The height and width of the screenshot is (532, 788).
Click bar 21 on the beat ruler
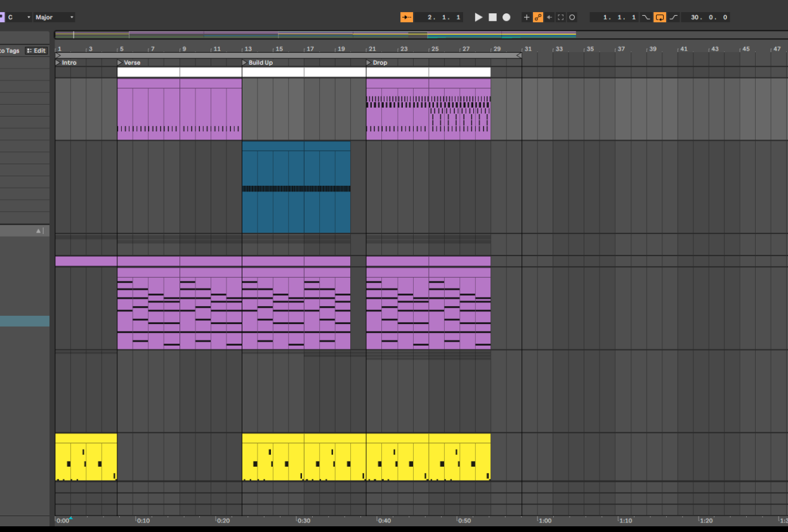click(372, 49)
